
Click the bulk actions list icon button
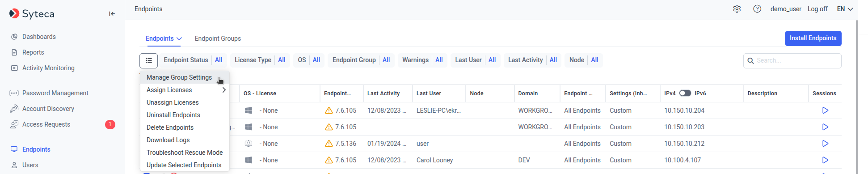[148, 60]
